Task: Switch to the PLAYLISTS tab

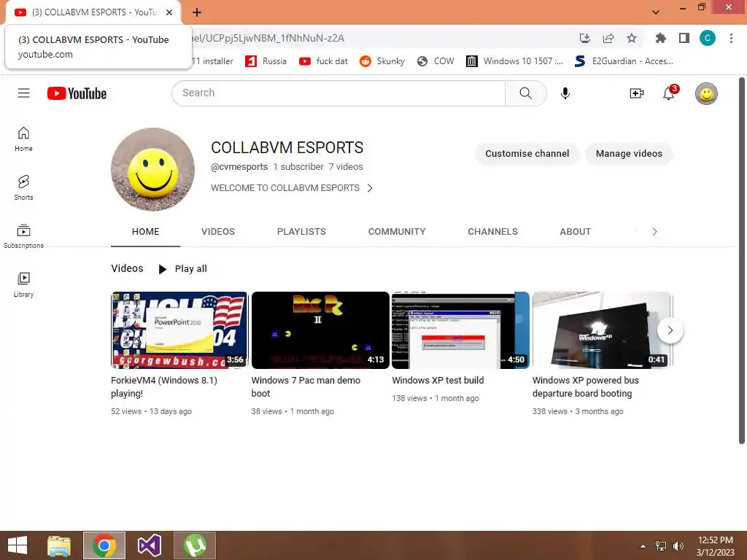Action: pos(301,231)
